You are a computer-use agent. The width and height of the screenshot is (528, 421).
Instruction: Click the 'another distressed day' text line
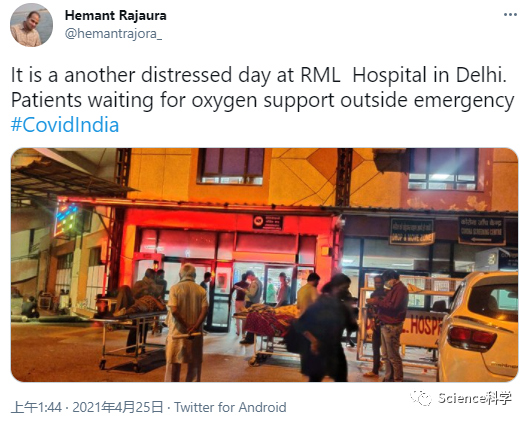coord(259,75)
